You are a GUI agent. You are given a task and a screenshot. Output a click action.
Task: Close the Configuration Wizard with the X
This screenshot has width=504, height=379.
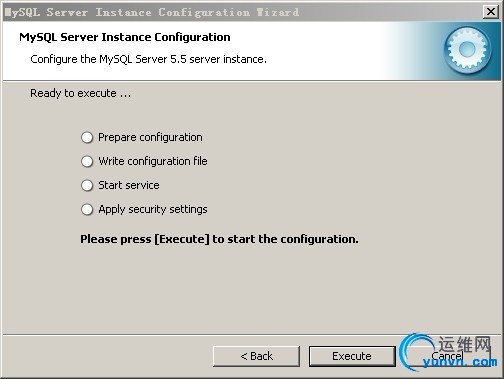491,12
